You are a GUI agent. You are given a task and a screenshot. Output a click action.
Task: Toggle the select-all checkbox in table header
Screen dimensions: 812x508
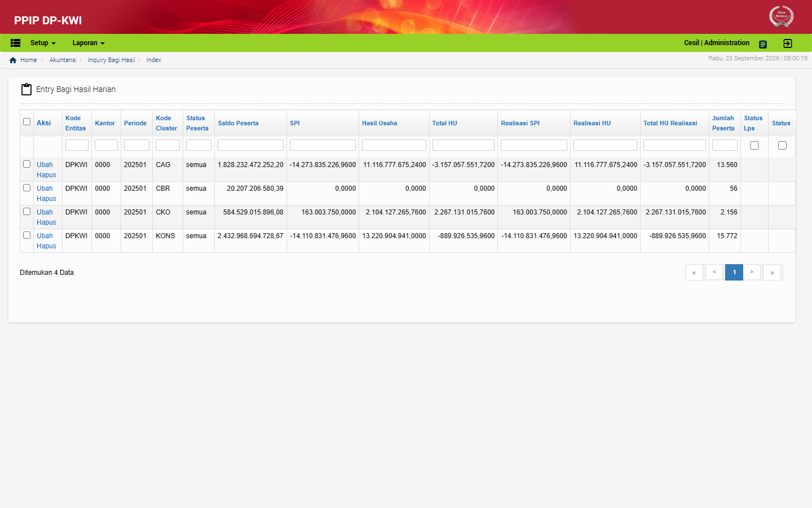[x=27, y=122]
